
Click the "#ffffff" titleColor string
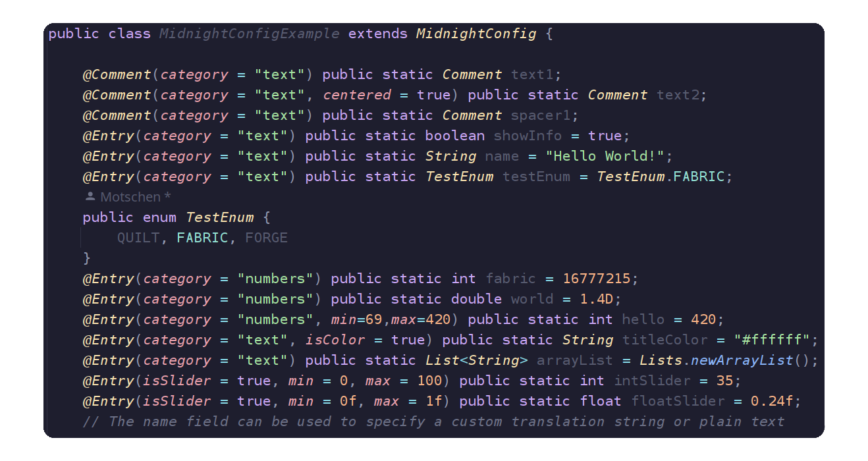pyautogui.click(x=772, y=340)
